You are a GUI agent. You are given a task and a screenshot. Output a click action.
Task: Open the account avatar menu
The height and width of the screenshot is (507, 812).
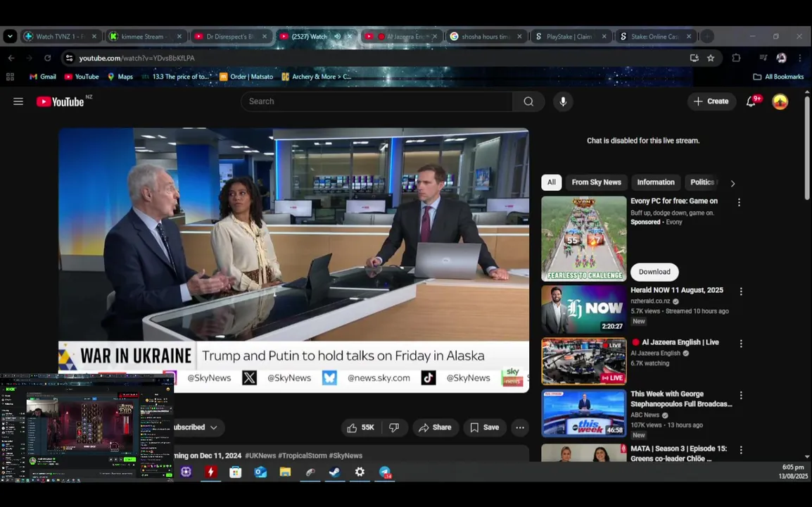click(x=780, y=101)
